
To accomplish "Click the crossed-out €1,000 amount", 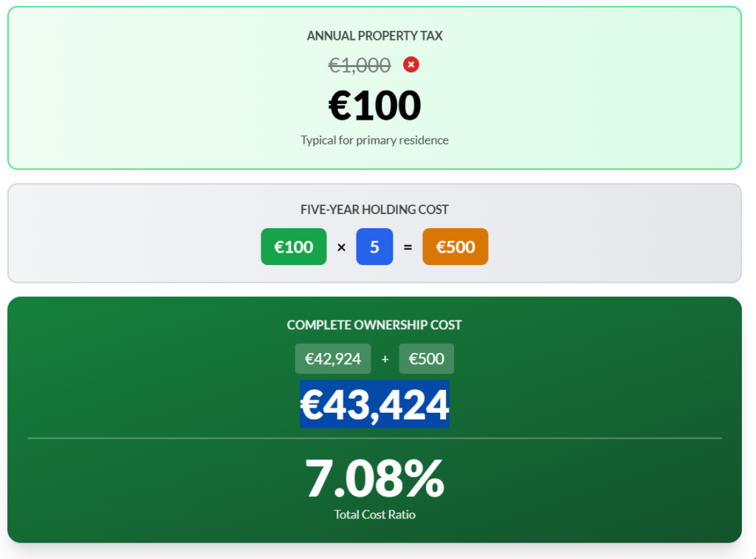I will tap(360, 66).
